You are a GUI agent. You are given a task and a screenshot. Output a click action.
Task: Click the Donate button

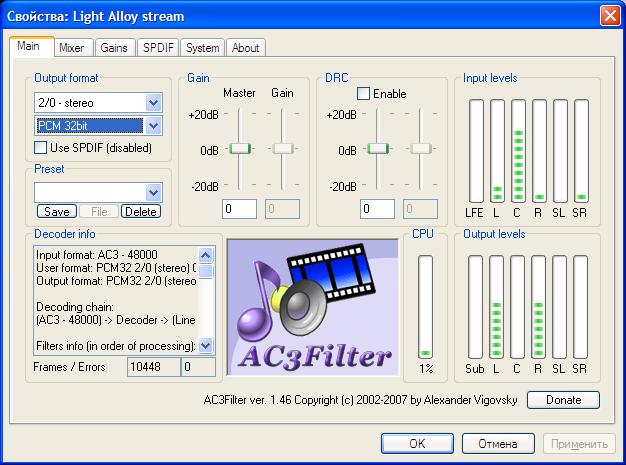[x=563, y=400]
